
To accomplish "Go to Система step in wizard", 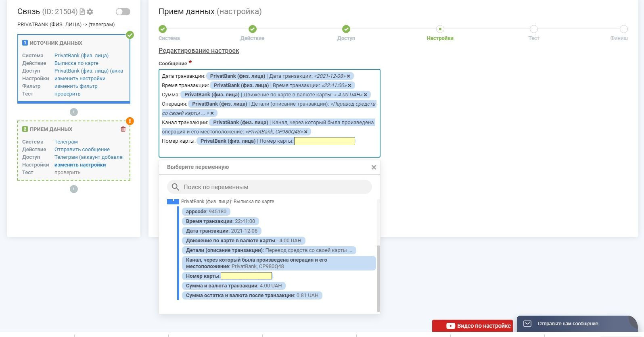I will tap(163, 29).
